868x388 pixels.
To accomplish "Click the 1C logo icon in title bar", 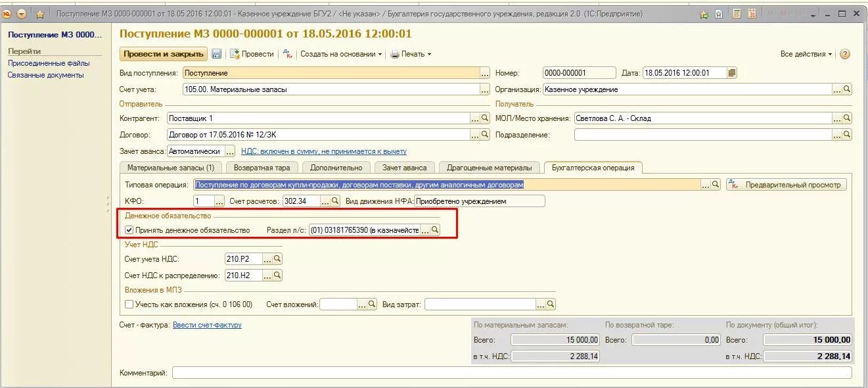I will 8,14.
